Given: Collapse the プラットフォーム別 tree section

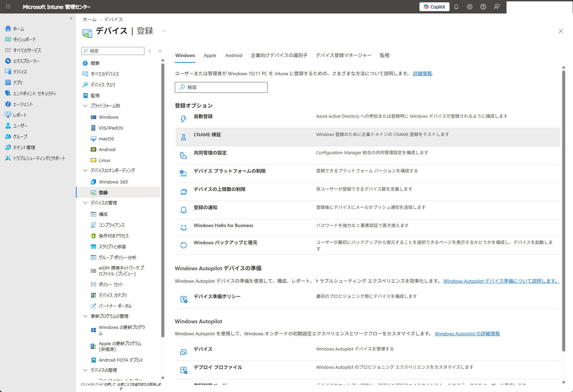Looking at the screenshot, I should [85, 106].
